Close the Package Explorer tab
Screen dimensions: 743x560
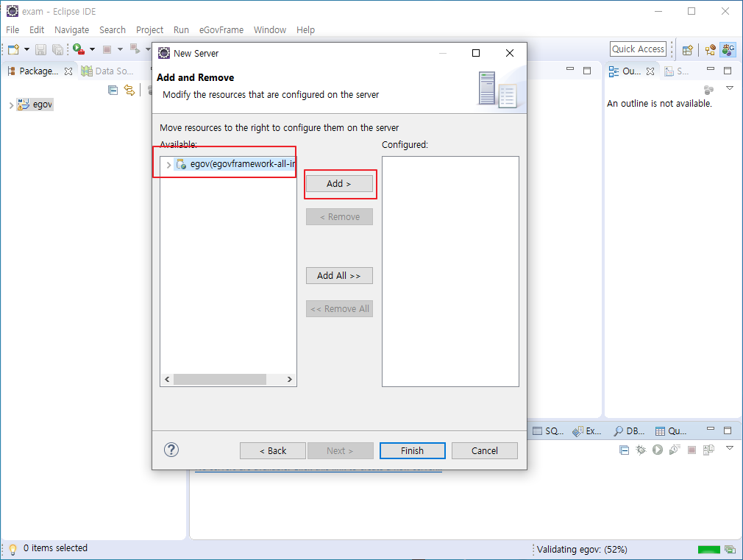[68, 71]
